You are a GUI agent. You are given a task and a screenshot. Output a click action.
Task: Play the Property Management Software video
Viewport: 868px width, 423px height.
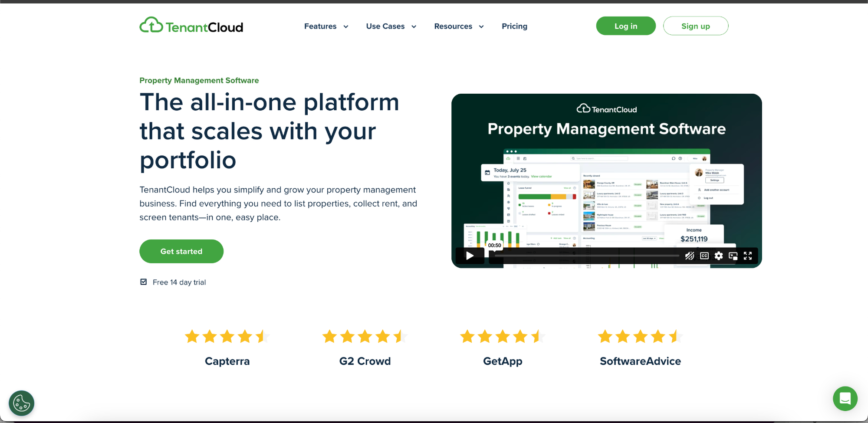click(x=470, y=256)
